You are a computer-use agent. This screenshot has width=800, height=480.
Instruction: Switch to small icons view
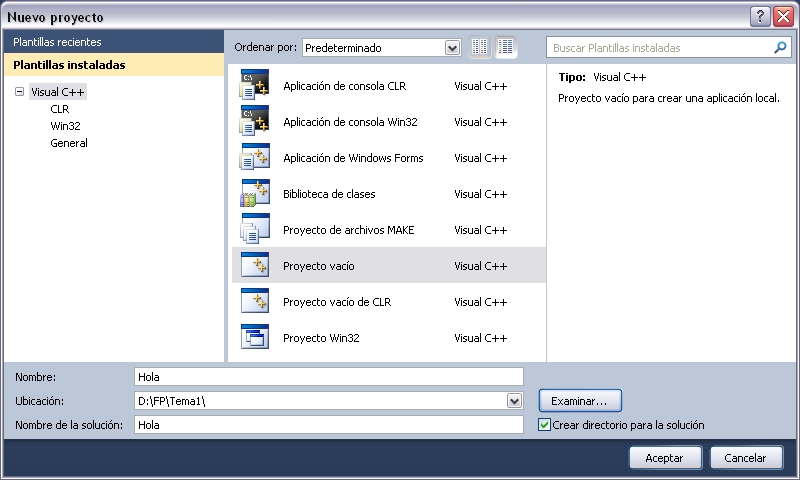coord(480,47)
